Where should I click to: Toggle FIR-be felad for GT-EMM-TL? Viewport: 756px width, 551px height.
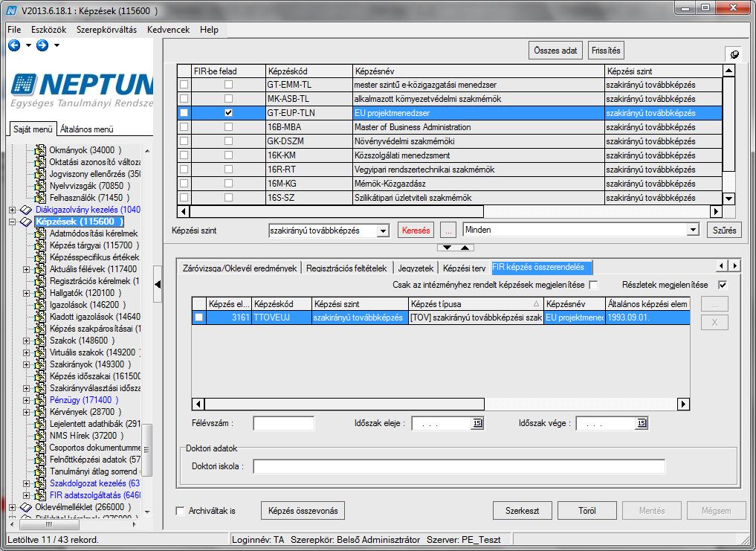click(x=228, y=85)
